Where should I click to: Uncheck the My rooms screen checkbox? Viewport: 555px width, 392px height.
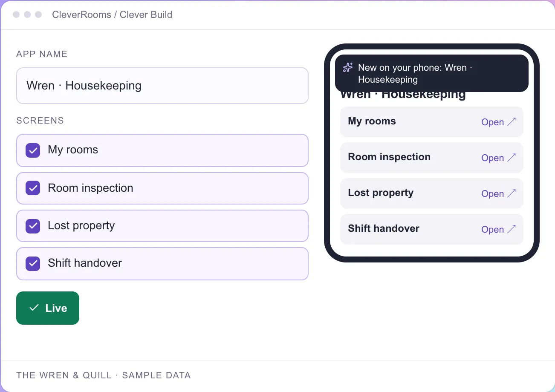[x=33, y=150]
